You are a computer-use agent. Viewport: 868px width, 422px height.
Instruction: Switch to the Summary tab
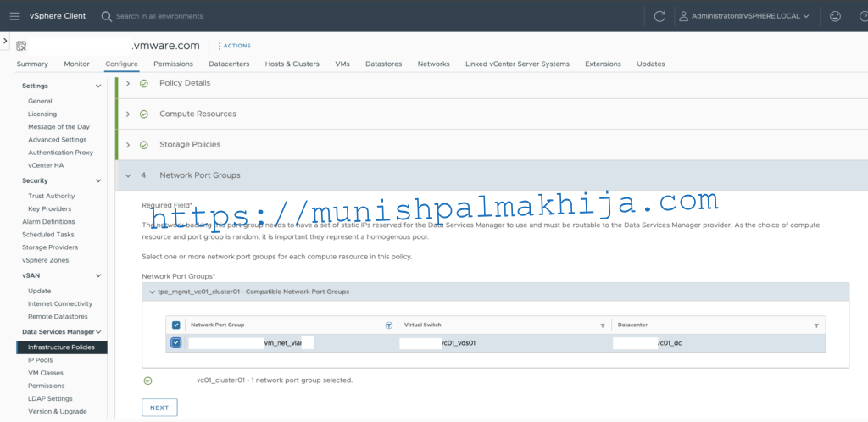coord(32,64)
